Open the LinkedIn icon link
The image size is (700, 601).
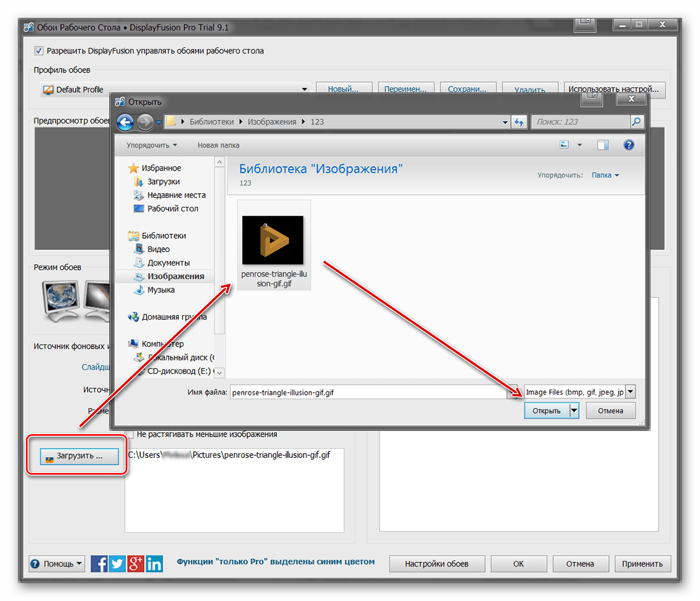[154, 563]
